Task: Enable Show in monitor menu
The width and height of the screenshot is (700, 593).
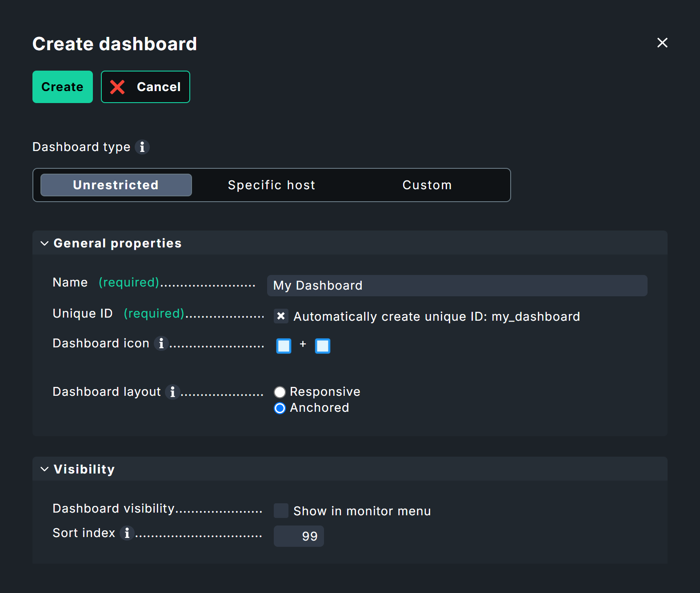Action: click(x=281, y=511)
